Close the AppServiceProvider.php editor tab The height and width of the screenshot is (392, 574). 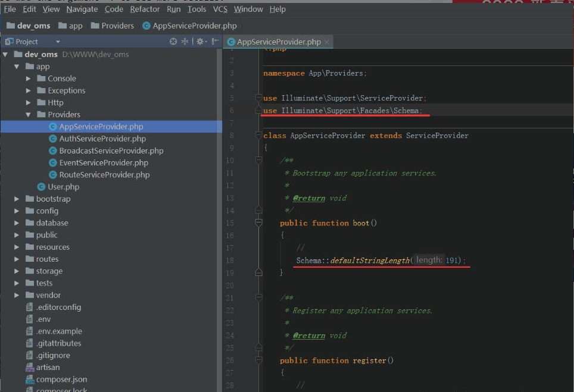point(327,42)
